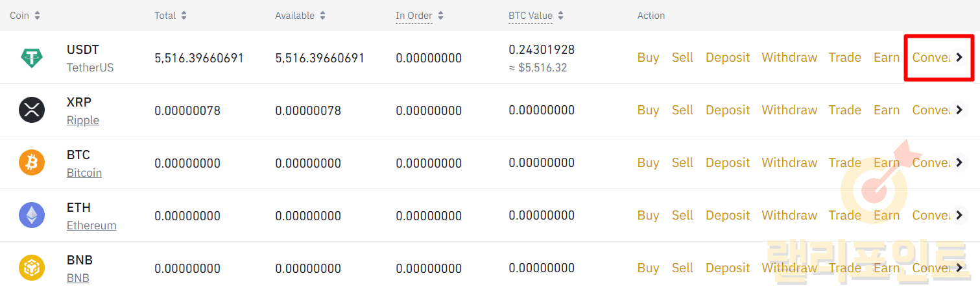
Task: Open Trade for USDT
Action: point(845,57)
